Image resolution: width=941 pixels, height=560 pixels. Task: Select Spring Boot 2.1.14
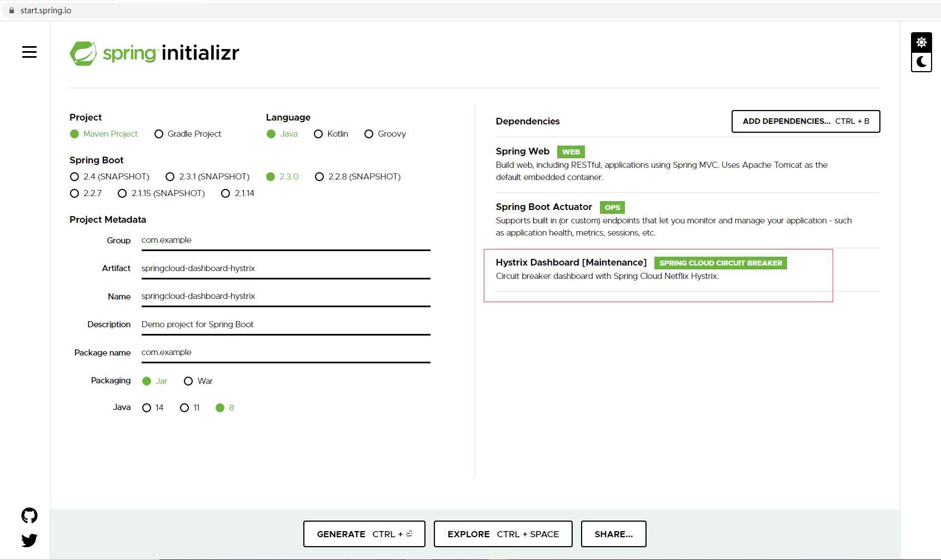pyautogui.click(x=238, y=193)
